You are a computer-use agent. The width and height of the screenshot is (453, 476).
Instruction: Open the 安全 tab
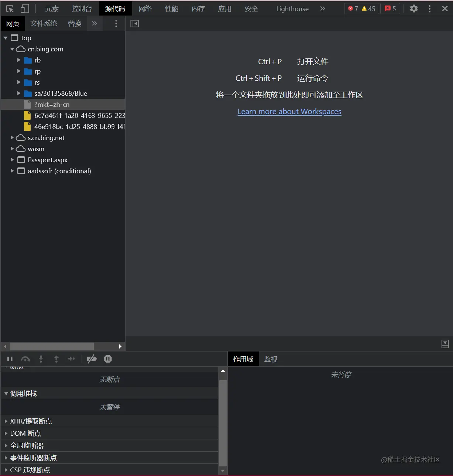[251, 8]
